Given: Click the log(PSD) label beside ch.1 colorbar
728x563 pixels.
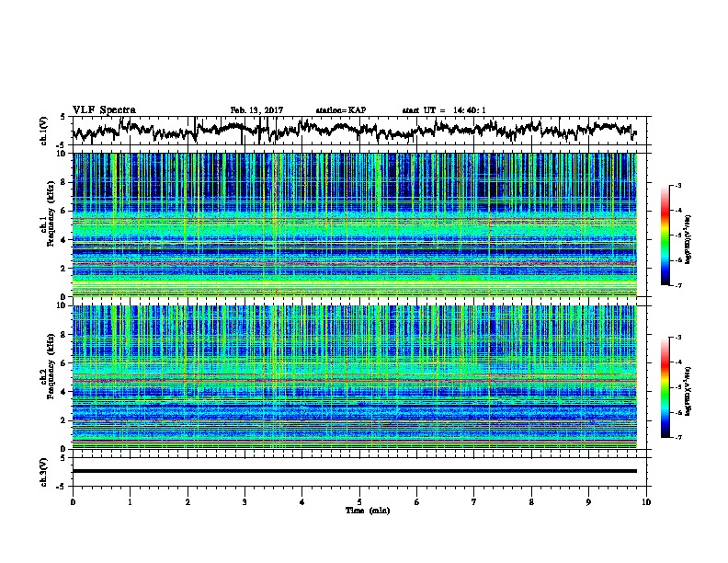Looking at the screenshot, I should point(688,239).
